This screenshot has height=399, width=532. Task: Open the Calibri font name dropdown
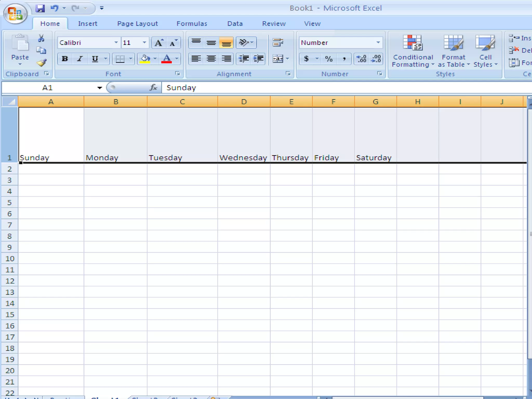click(x=116, y=43)
